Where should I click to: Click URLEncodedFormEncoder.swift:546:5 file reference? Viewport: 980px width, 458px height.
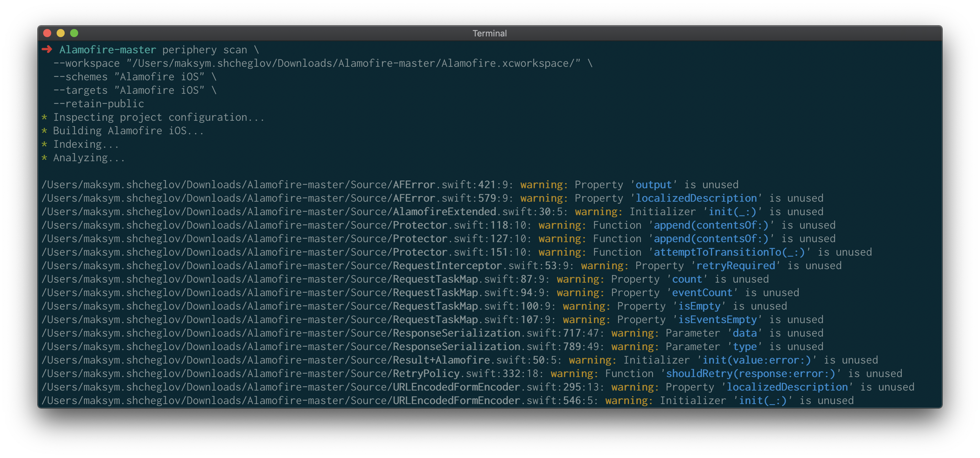(x=320, y=401)
